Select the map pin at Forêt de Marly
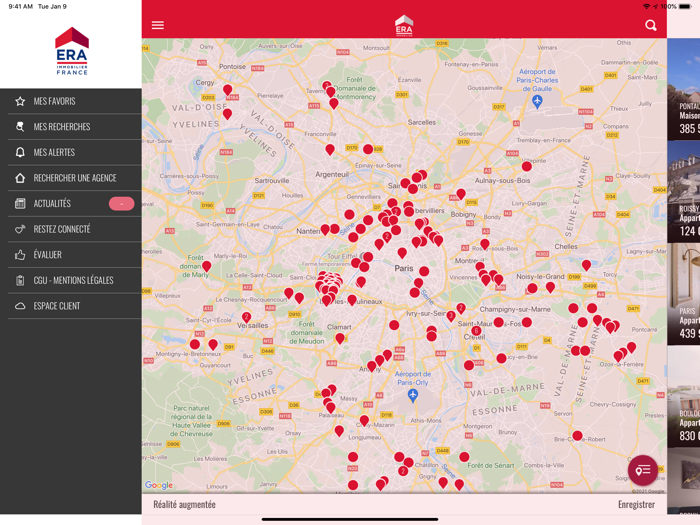Image resolution: width=700 pixels, height=525 pixels. click(206, 267)
